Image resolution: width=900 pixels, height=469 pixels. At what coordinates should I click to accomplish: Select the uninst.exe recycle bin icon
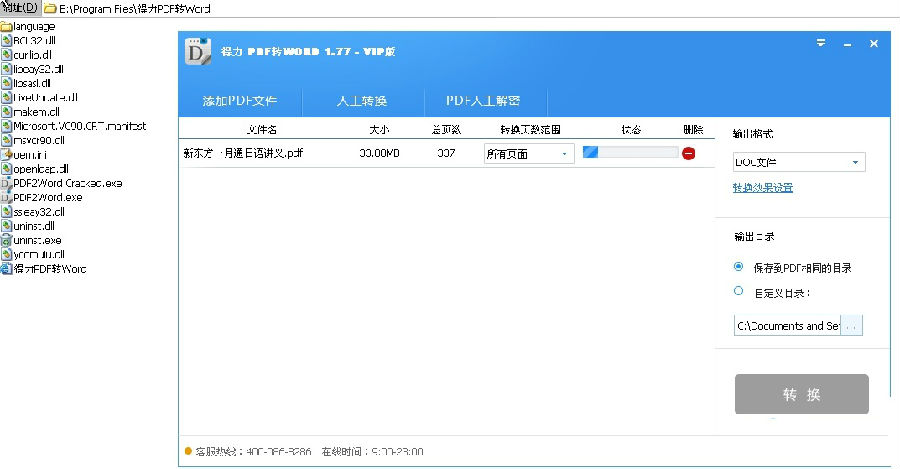(6, 240)
